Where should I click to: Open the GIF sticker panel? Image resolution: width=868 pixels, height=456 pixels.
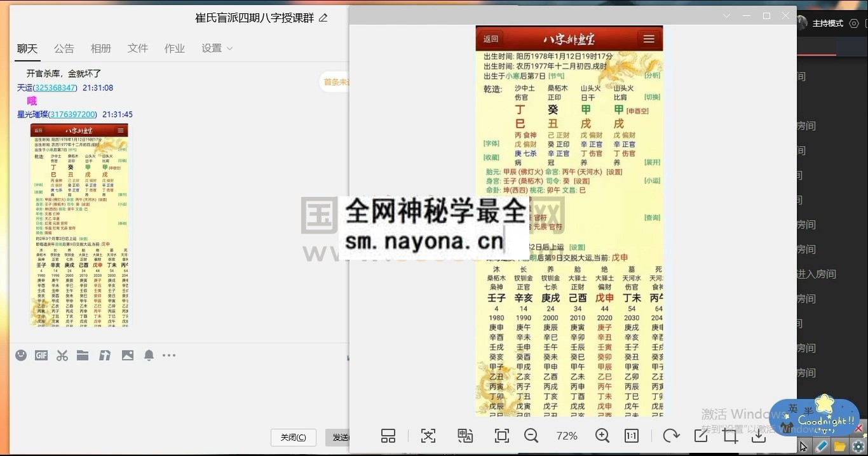coord(41,356)
